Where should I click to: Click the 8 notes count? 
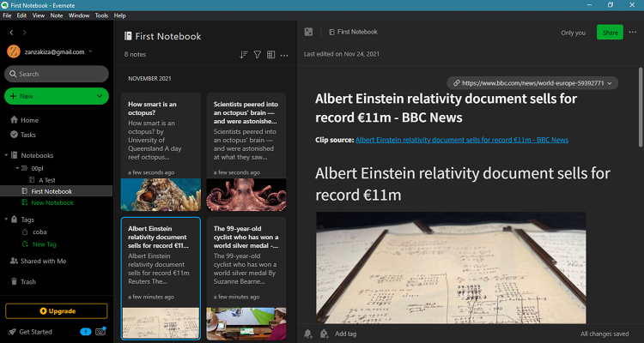(135, 55)
